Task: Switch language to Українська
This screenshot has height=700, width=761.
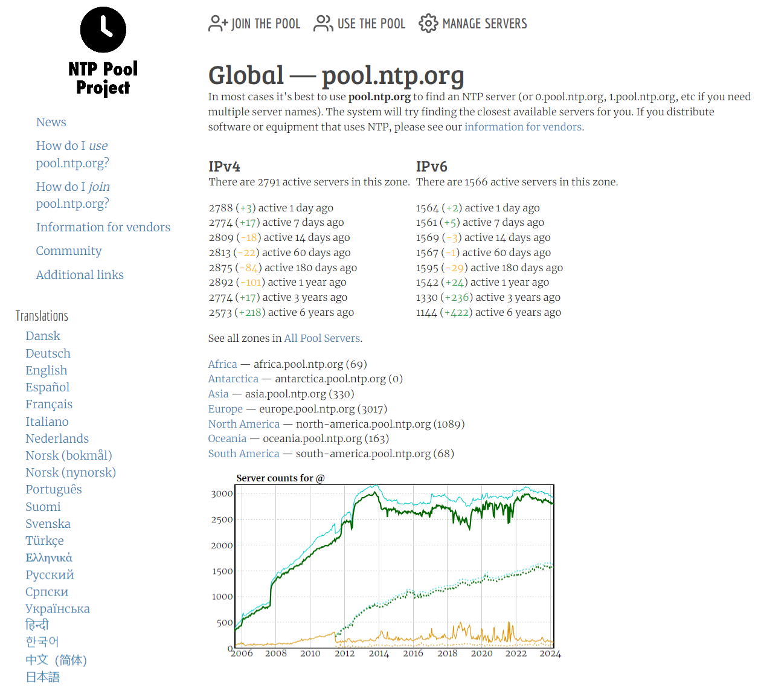Action: pos(57,609)
